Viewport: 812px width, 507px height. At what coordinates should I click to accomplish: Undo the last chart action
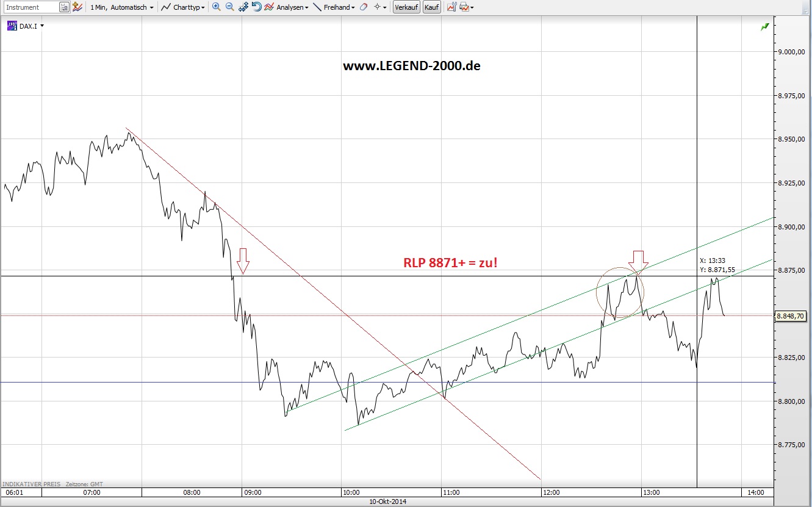pyautogui.click(x=256, y=7)
